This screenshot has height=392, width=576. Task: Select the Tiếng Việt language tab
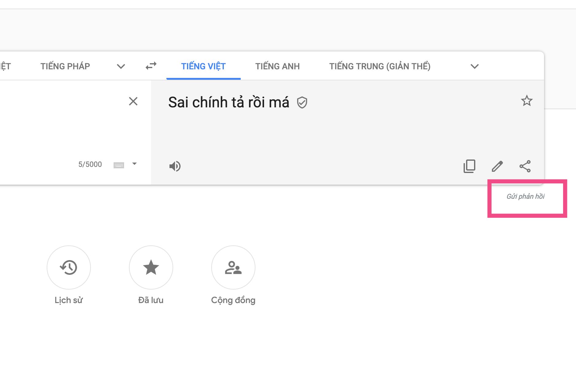pyautogui.click(x=203, y=66)
